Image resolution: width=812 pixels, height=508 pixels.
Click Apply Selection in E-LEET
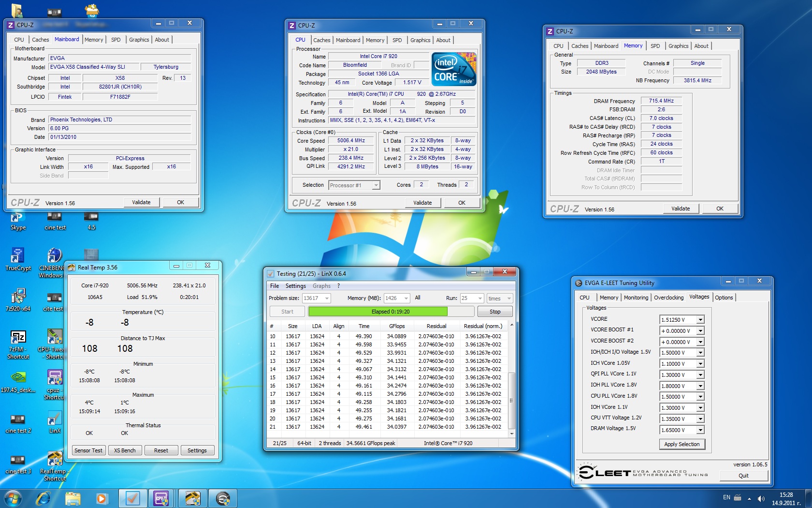(x=681, y=444)
